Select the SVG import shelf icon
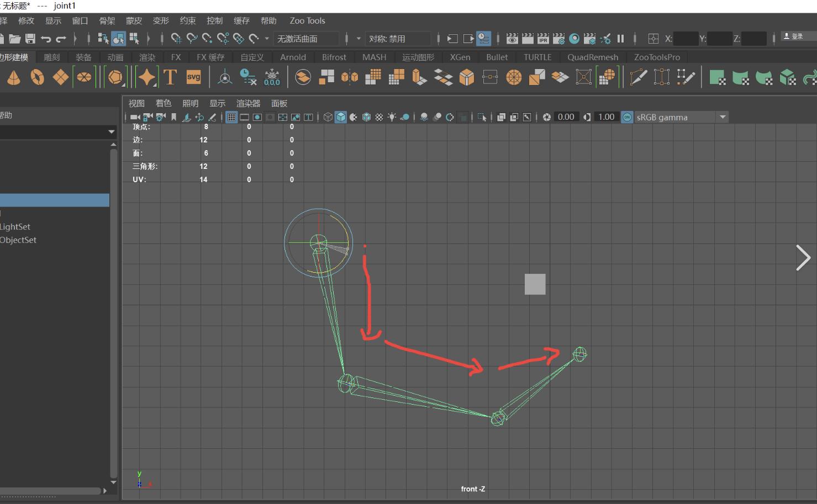The width and height of the screenshot is (817, 504). pos(193,77)
